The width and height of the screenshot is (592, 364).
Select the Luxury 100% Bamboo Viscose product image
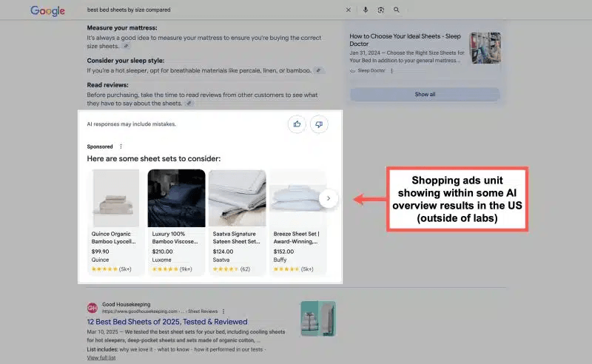176,198
